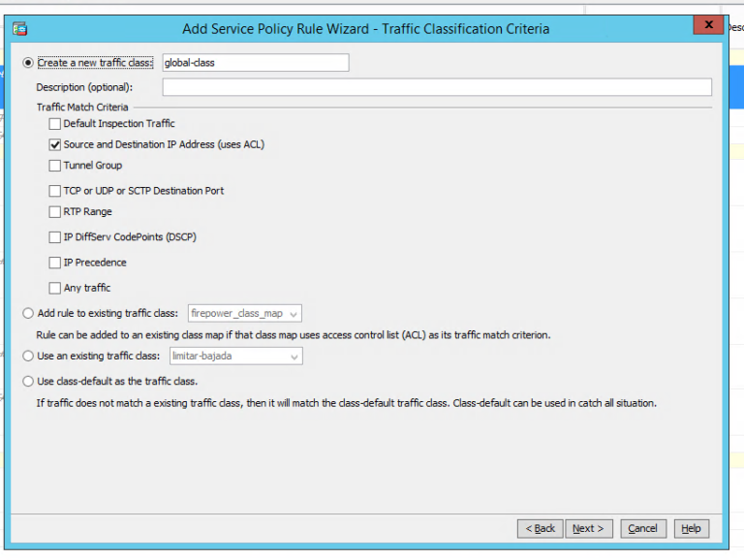744x560 pixels.
Task: Click the Description optional text field
Action: click(436, 87)
